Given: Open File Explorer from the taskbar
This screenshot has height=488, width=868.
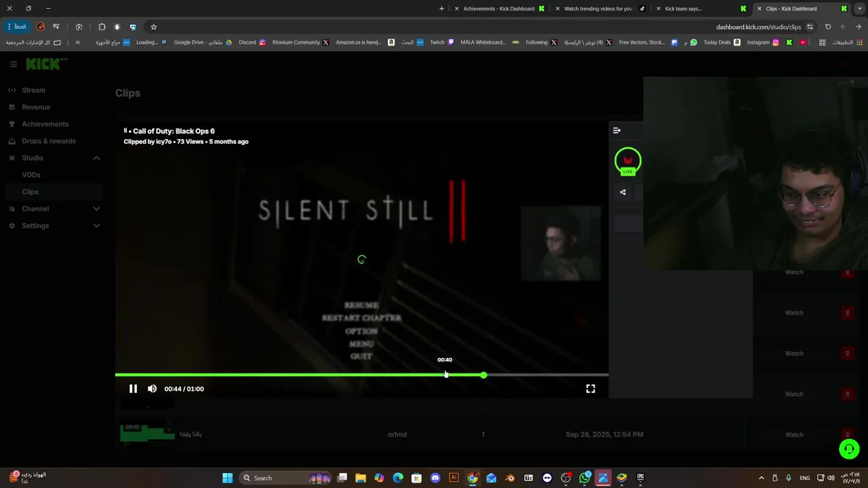Looking at the screenshot, I should click(361, 478).
